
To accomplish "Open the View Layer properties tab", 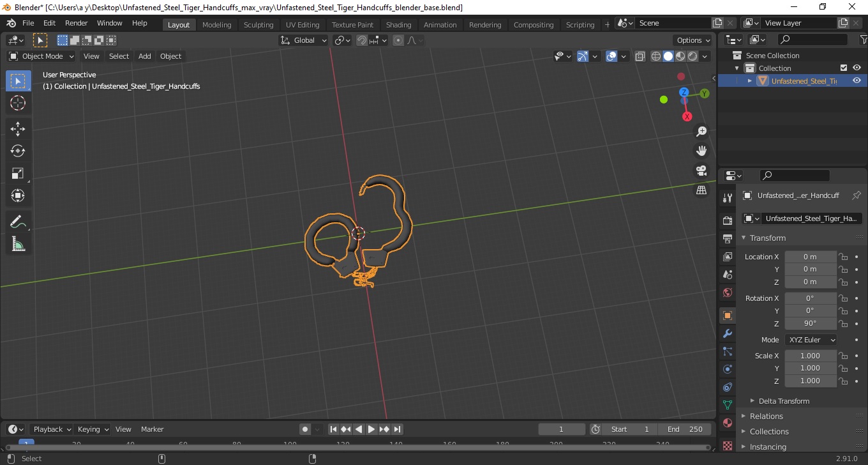I will pyautogui.click(x=727, y=257).
